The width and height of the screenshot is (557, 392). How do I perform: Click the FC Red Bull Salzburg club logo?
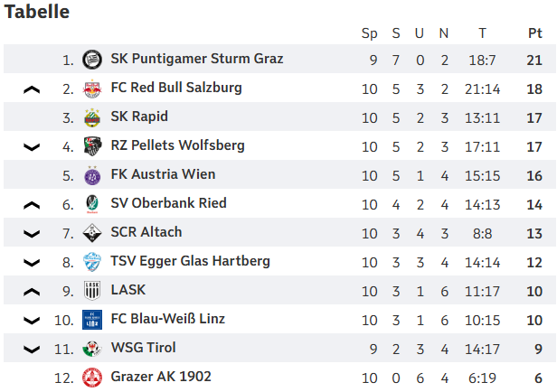coord(91,89)
